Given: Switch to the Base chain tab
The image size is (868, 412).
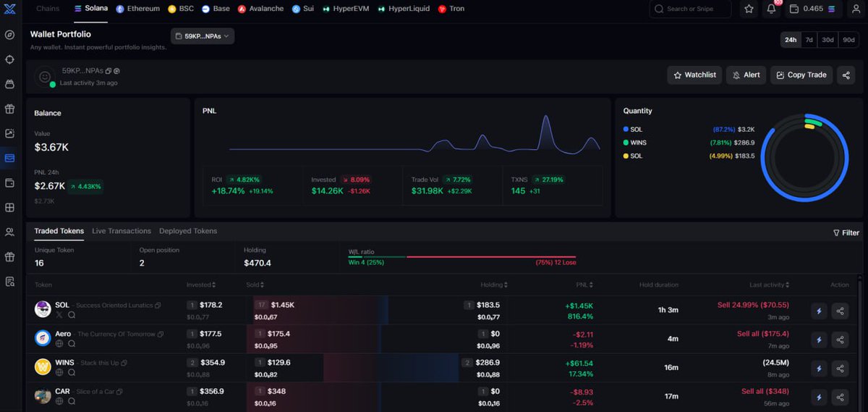Looking at the screenshot, I should pos(216,9).
